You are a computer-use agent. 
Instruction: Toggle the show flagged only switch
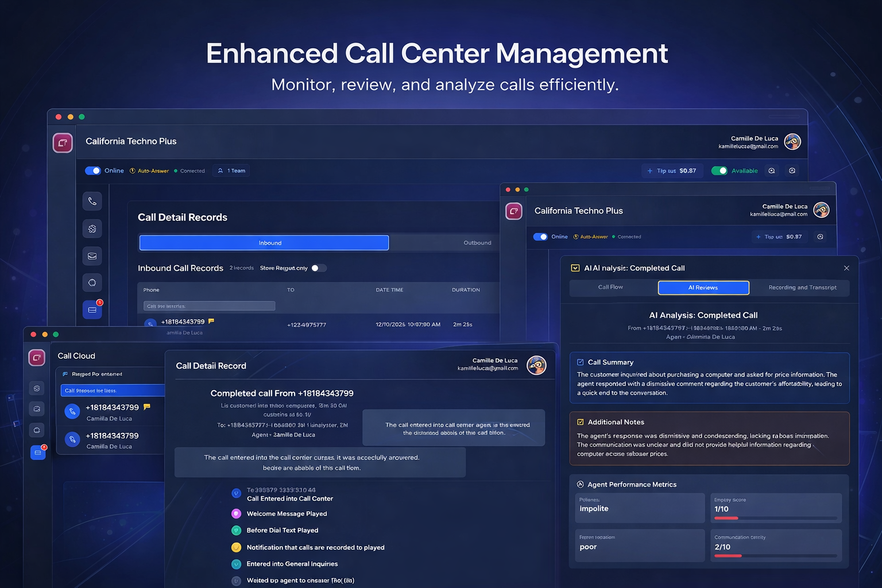point(318,268)
